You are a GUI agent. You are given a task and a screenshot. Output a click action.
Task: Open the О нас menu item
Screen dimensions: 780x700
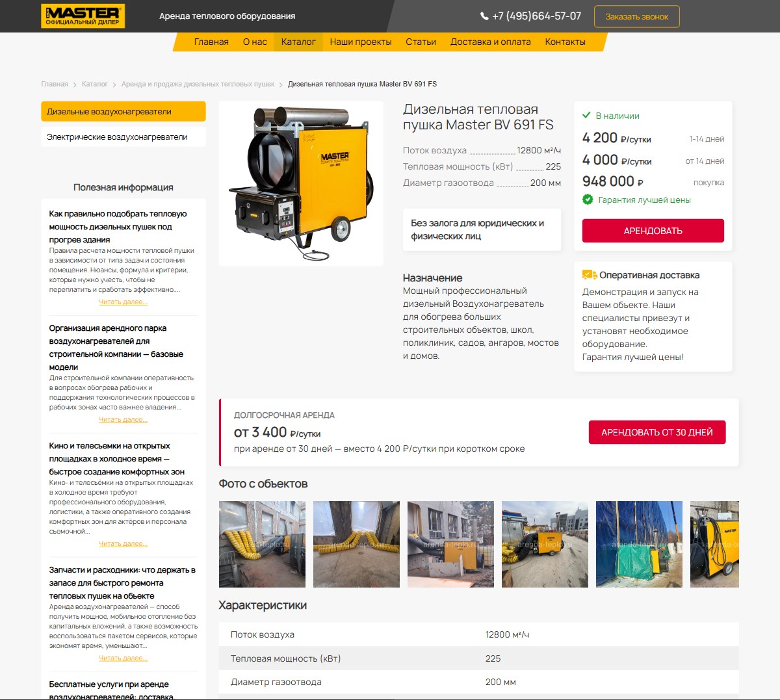click(255, 42)
